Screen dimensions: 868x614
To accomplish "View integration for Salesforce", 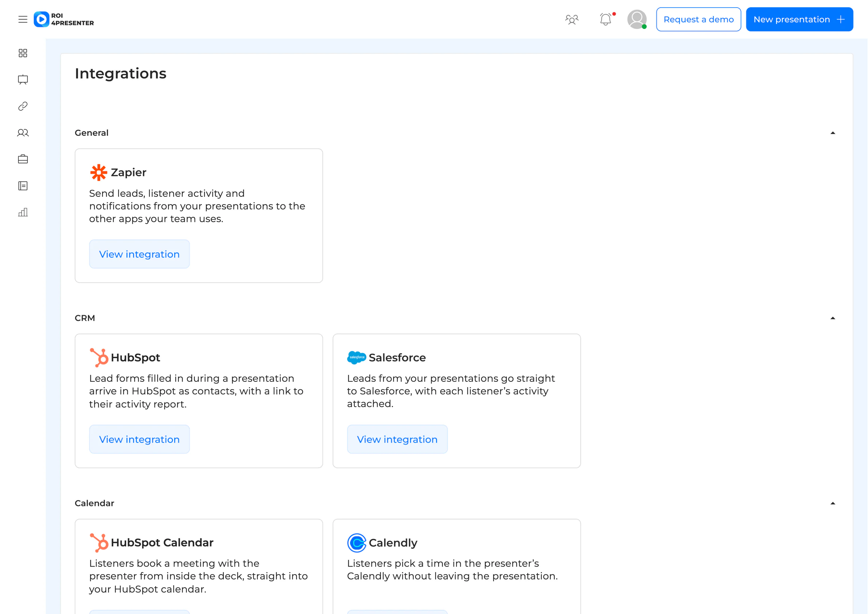I will tap(397, 439).
